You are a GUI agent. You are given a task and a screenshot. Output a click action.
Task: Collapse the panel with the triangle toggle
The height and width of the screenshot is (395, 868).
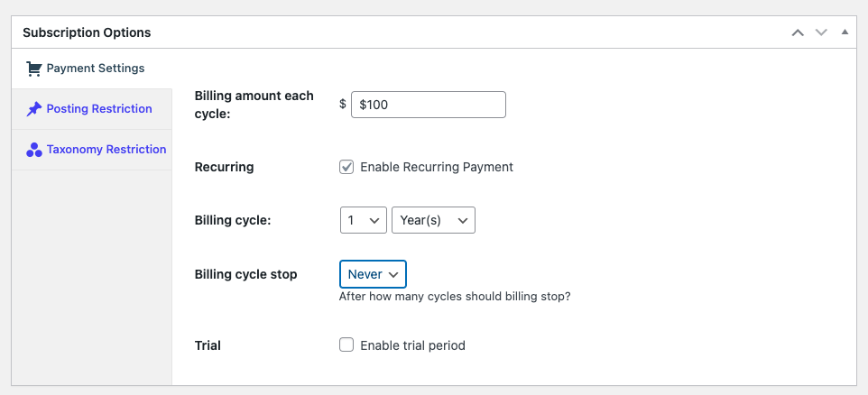tap(845, 32)
